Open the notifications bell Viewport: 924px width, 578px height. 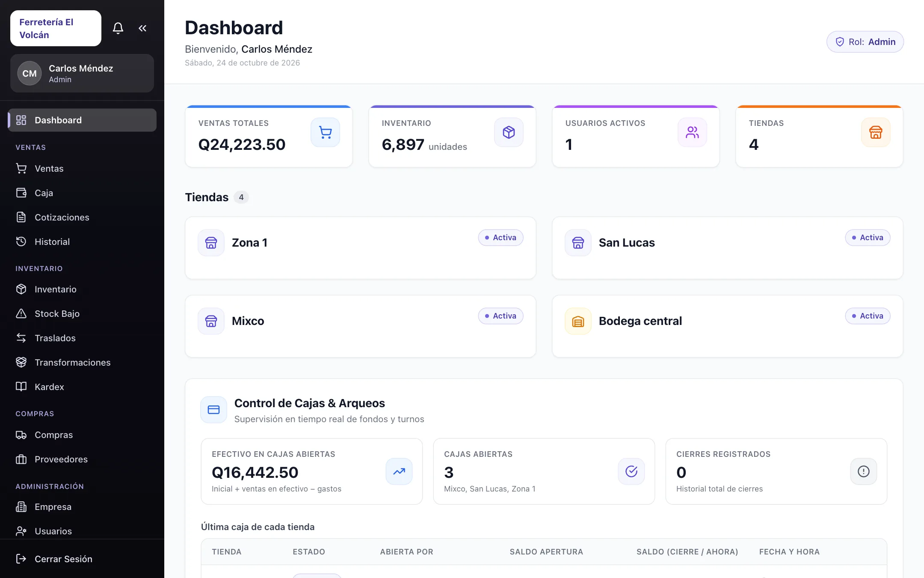pos(118,28)
